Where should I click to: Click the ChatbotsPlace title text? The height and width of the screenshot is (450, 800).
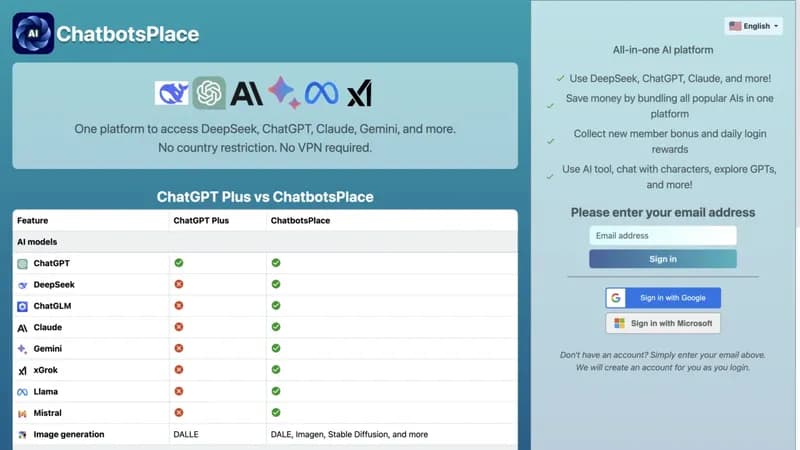point(128,34)
